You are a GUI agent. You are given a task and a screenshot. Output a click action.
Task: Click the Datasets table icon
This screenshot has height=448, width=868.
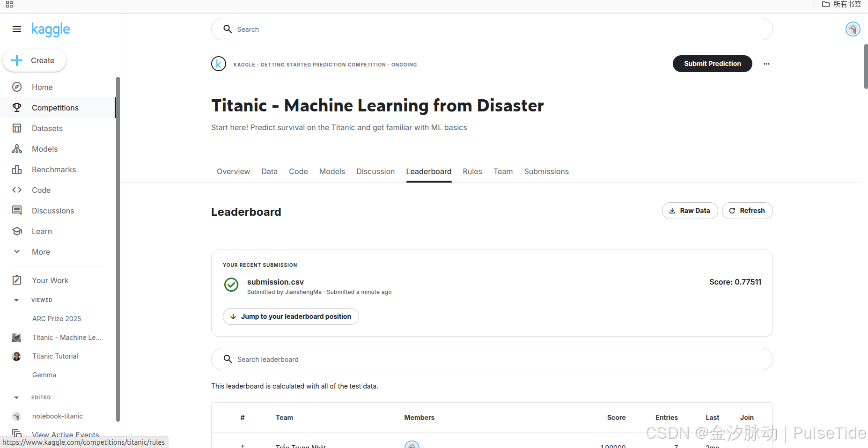[x=17, y=128]
